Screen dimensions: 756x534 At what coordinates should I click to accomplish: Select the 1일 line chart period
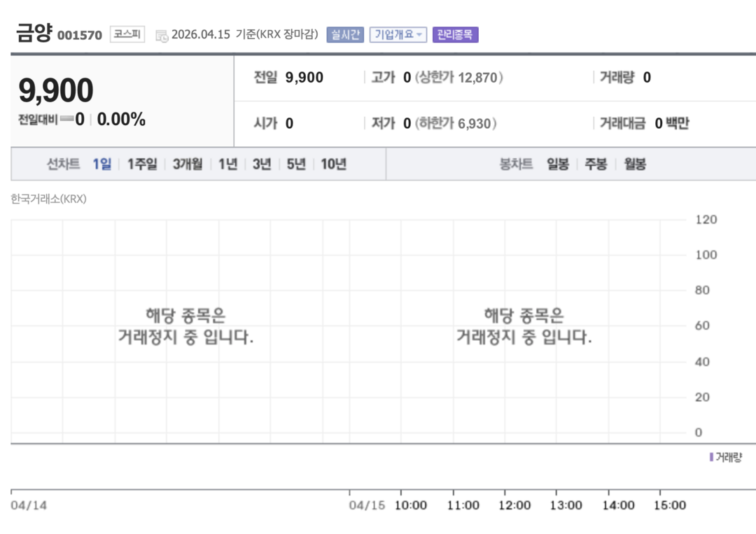[x=102, y=164]
